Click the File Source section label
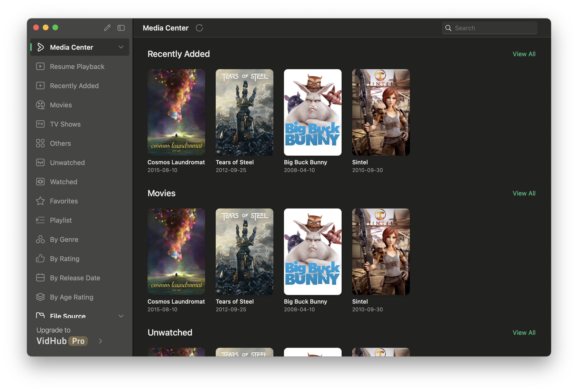The width and height of the screenshot is (578, 392). pos(68,316)
